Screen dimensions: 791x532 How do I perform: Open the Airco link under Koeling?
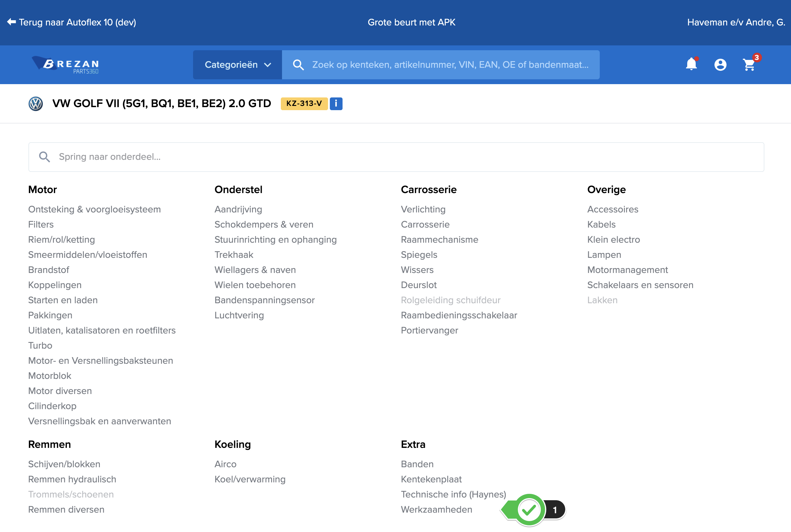pyautogui.click(x=225, y=464)
